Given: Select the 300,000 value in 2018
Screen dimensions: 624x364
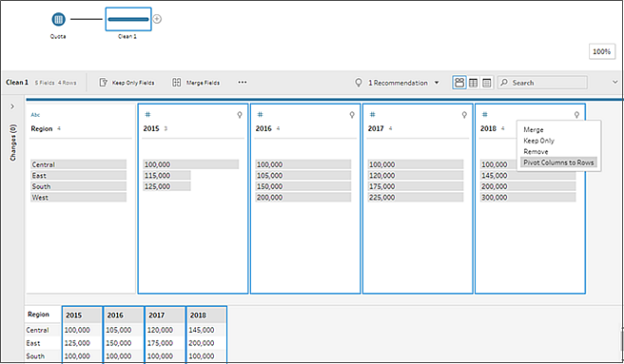Looking at the screenshot, I should pyautogui.click(x=528, y=198).
